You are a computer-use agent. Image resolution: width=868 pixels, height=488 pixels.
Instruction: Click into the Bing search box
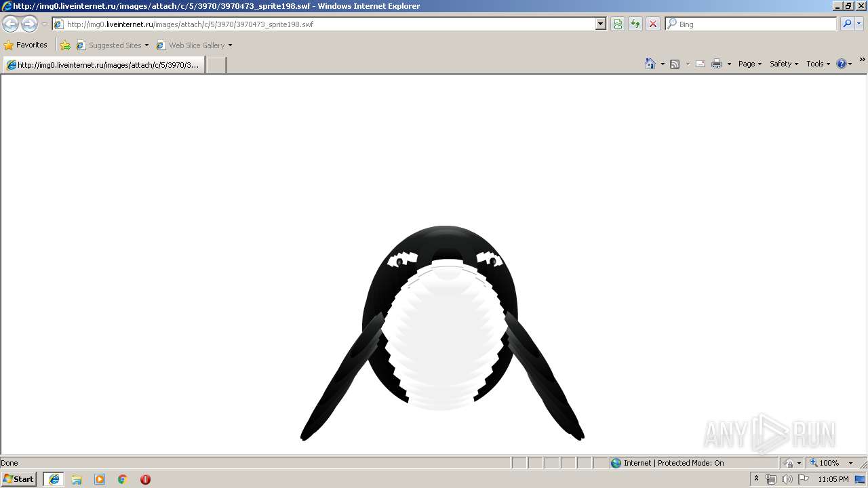[x=757, y=24]
